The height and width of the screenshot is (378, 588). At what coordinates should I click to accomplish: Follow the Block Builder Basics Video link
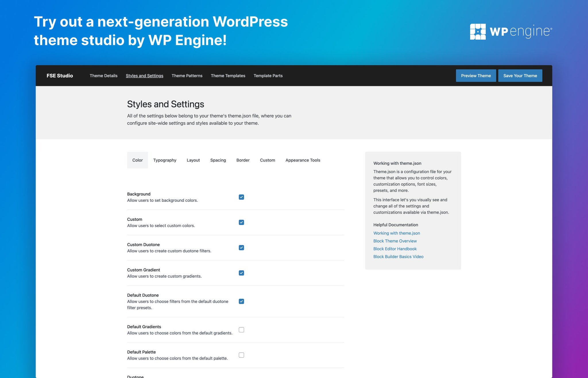coord(398,256)
